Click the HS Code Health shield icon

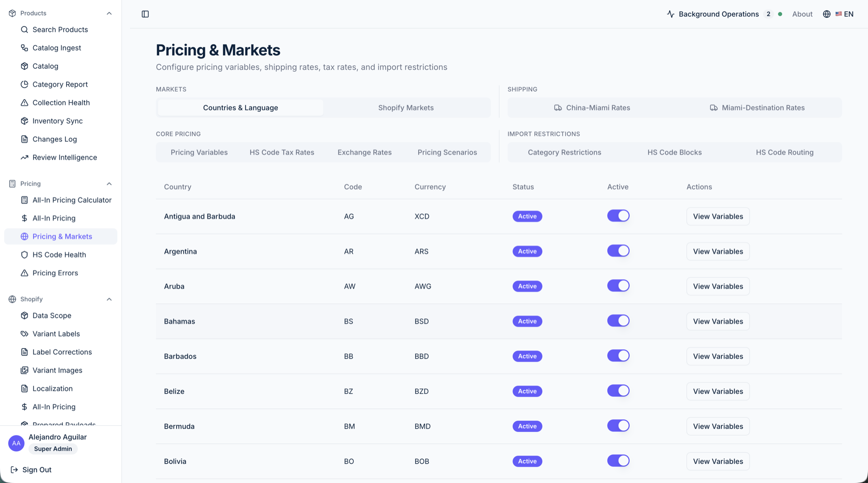pos(25,255)
